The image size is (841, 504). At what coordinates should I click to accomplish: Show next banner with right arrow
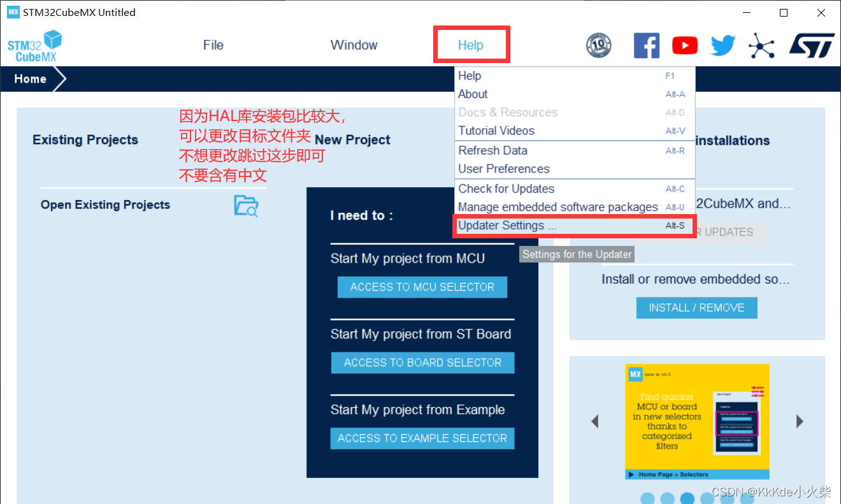800,421
